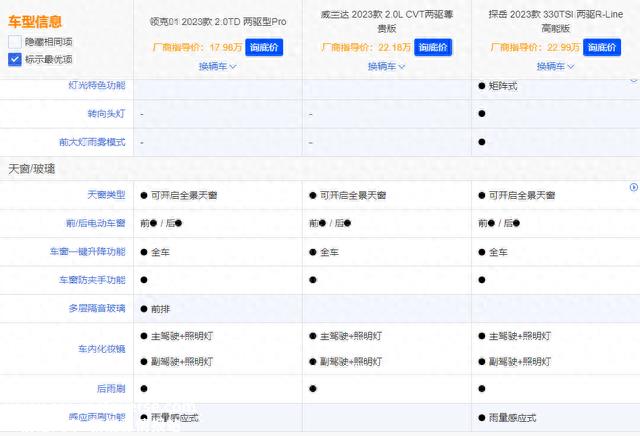
Task: Click the 多层隔音玻璃 row label
Action: click(x=97, y=308)
